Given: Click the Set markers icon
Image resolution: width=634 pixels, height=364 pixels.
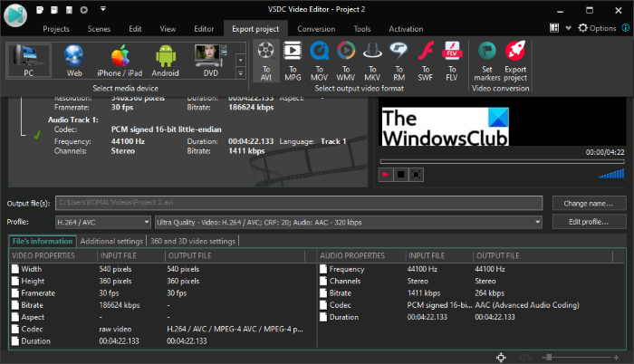Looking at the screenshot, I should point(486,61).
